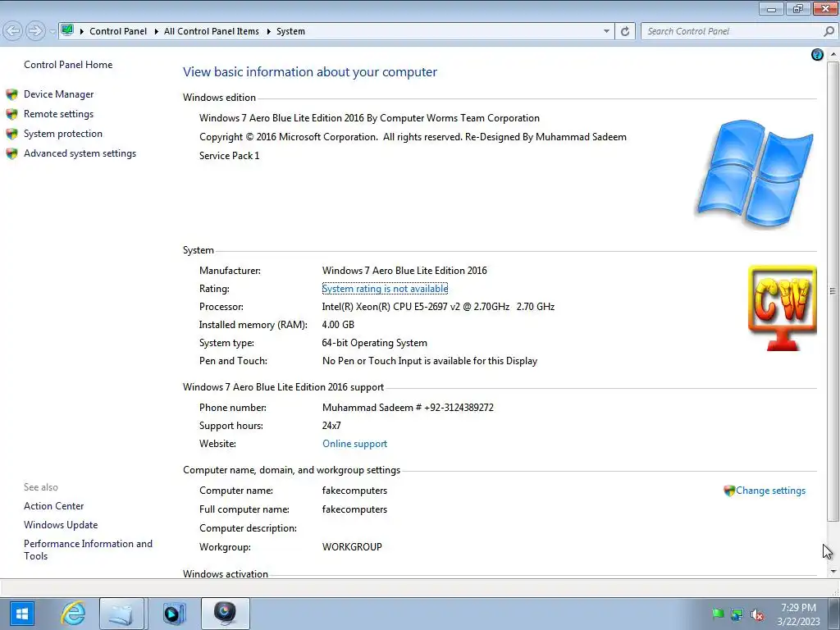Launch Internet Explorer from the taskbar

pyautogui.click(x=72, y=614)
